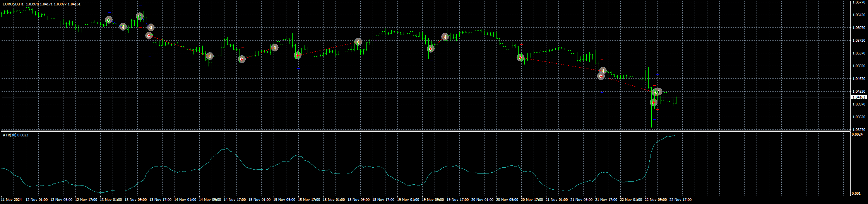Click the orange close marker at 13 Nov 17:00 near 1.06070
868x204 pixels.
pyautogui.click(x=151, y=27)
